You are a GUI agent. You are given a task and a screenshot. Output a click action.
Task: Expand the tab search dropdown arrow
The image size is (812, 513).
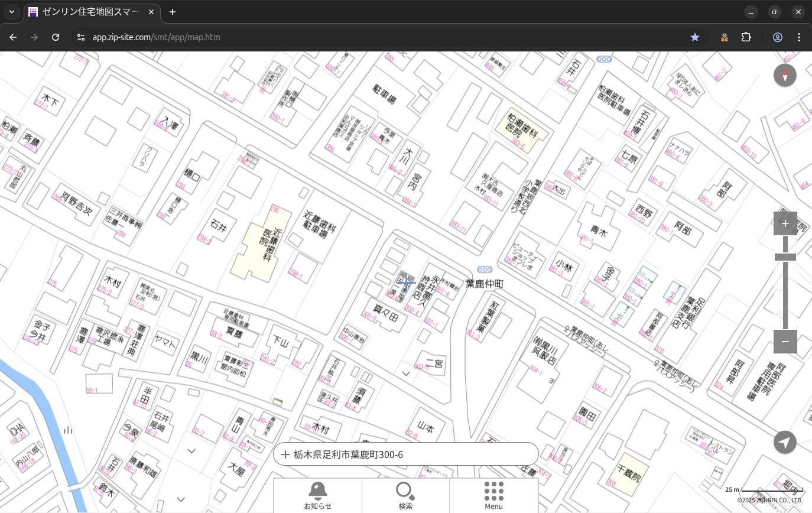[11, 12]
